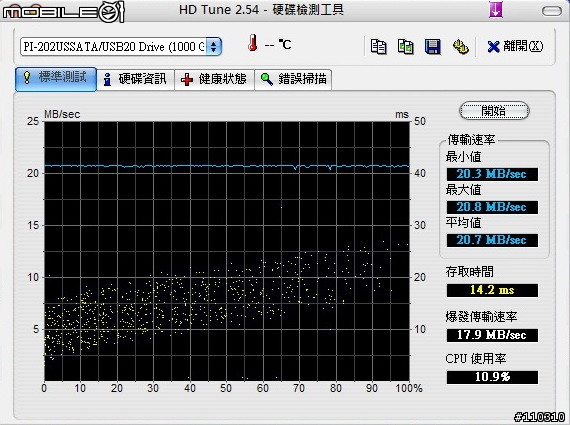Click the light bulb icon on benchmark tab
Image resolution: width=570 pixels, height=425 pixels.
coord(27,77)
